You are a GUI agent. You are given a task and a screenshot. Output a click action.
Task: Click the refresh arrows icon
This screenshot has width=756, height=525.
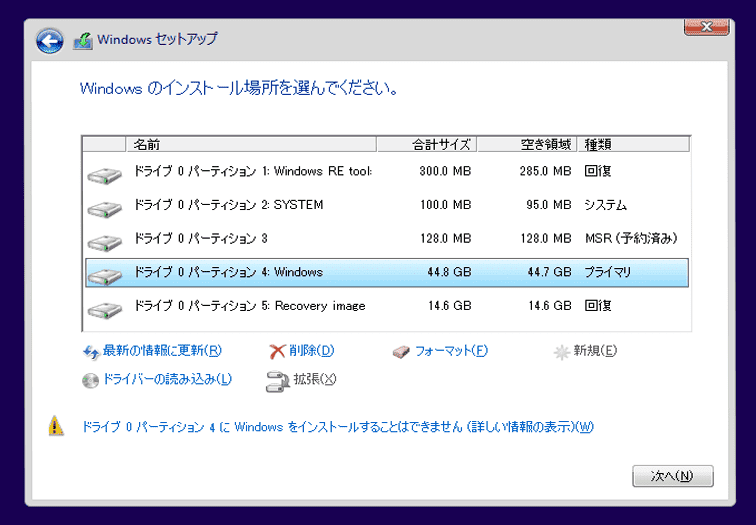coord(91,352)
